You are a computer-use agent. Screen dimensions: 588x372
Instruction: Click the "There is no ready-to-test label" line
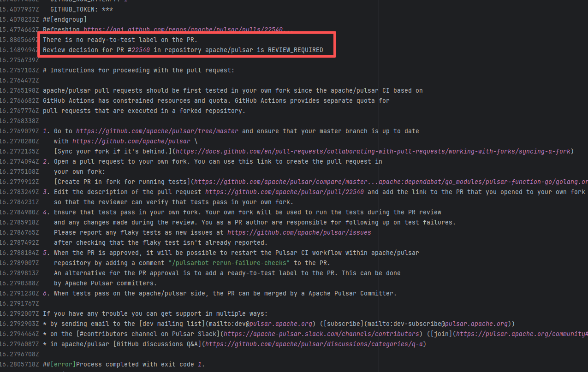coord(120,40)
